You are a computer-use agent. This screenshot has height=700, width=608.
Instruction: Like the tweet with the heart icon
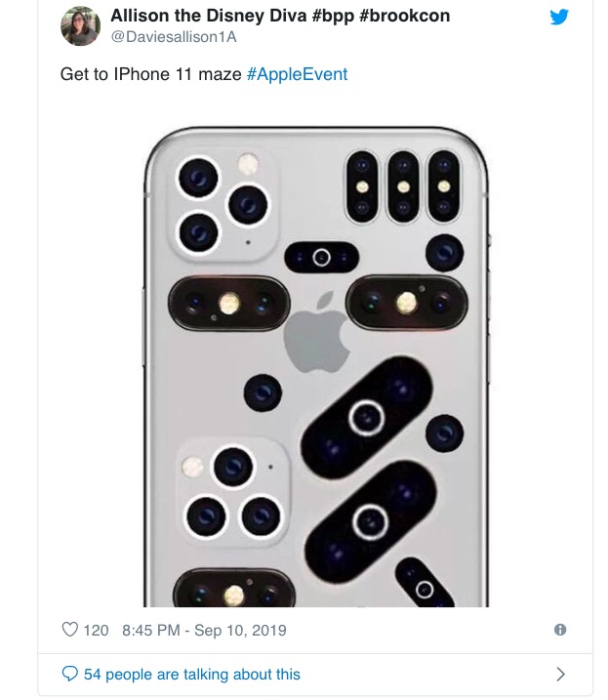69,630
